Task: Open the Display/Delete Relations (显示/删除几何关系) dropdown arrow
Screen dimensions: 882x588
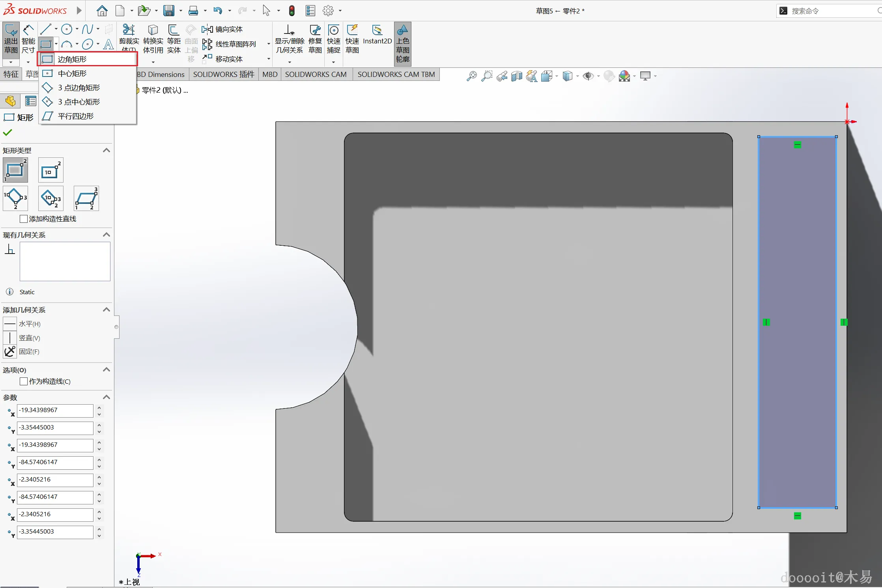Action: (290, 62)
